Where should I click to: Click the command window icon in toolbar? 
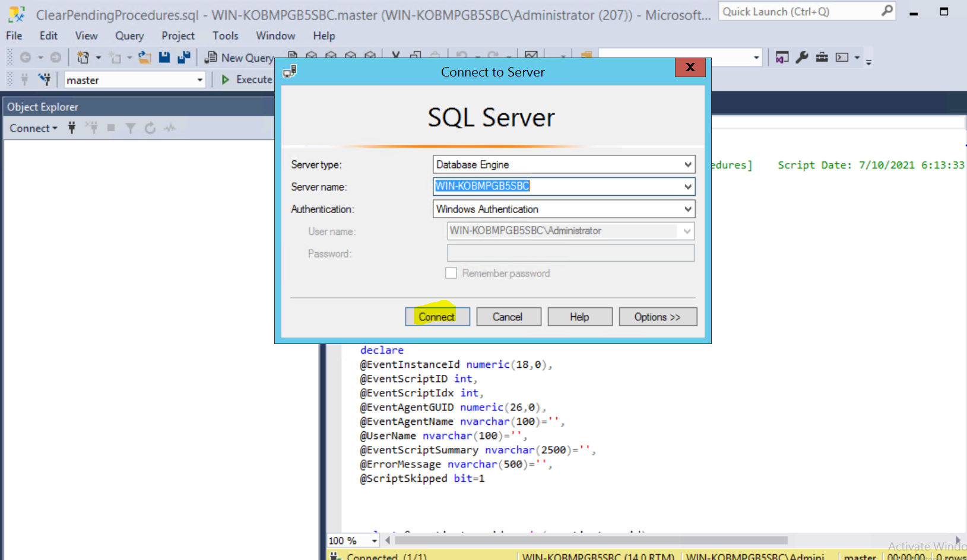[842, 58]
